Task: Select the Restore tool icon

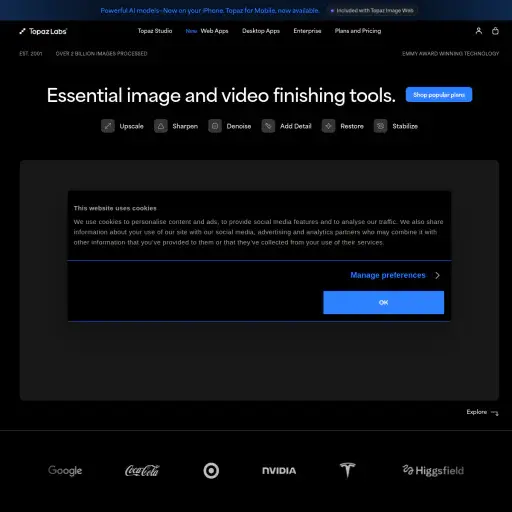Action: pyautogui.click(x=328, y=126)
